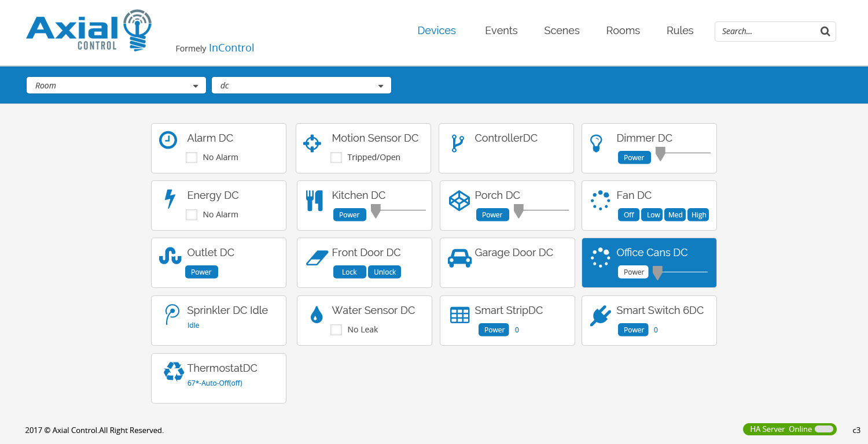Click the InControl link
The width and height of the screenshot is (868, 444).
coord(231,48)
